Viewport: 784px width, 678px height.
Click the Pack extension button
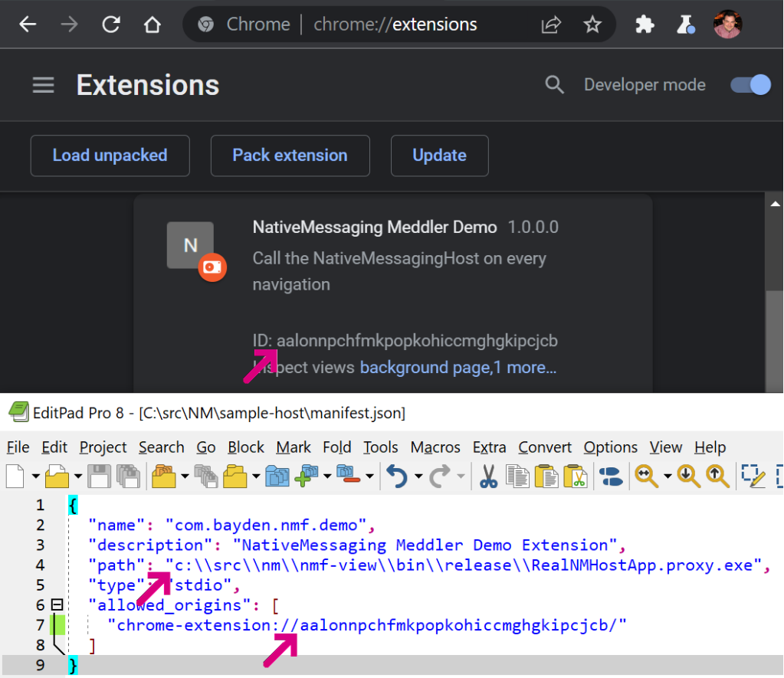tap(290, 156)
